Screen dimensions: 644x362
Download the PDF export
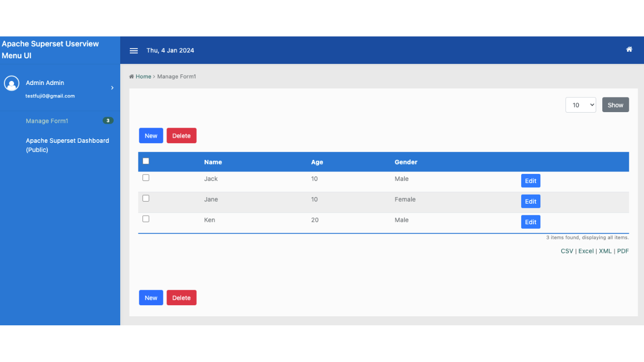click(622, 251)
